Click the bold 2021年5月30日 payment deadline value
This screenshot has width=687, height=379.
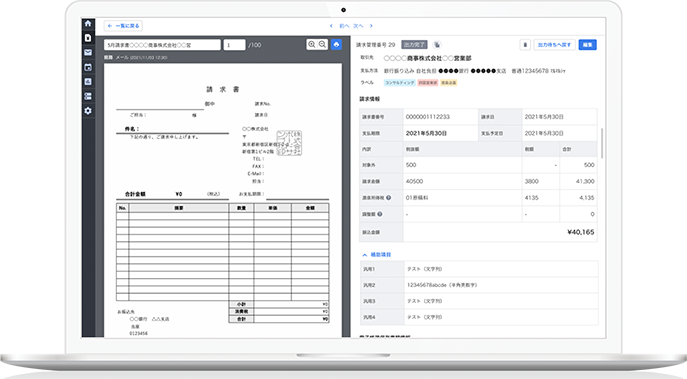coord(426,133)
